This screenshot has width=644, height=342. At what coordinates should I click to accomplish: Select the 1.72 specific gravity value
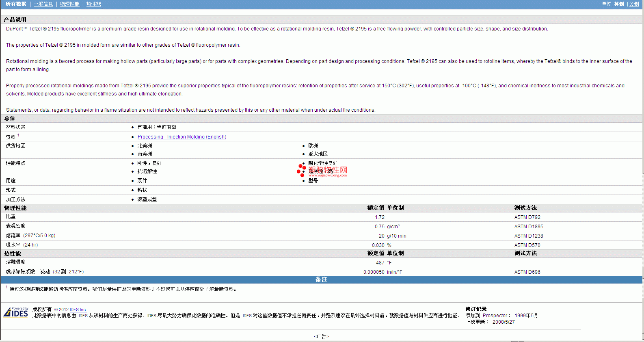click(380, 217)
